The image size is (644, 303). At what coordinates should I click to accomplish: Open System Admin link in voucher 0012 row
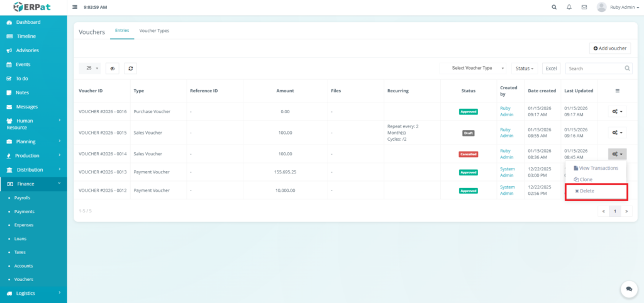[x=508, y=190]
